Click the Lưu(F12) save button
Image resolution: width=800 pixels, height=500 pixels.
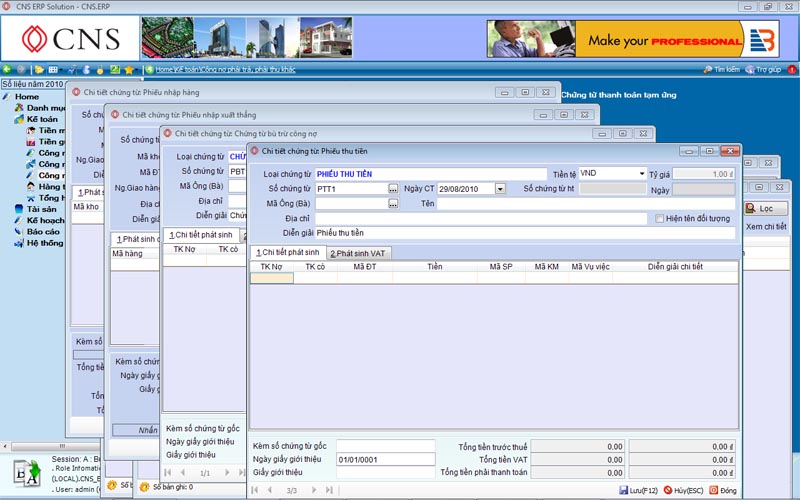tap(637, 490)
